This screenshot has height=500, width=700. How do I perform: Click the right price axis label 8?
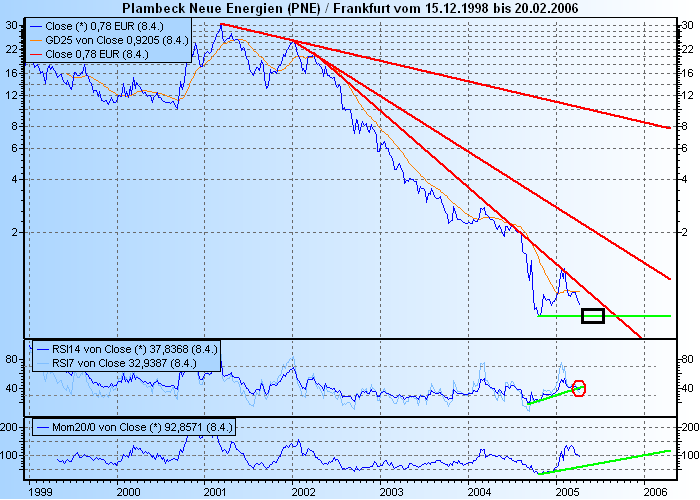684,126
